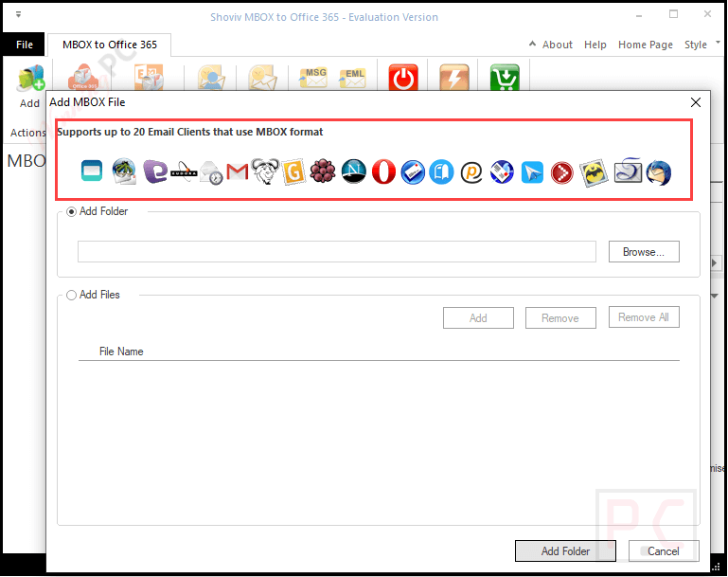Click the Mulberry berry cluster icon
Viewport: 728px width, 577px height.
click(x=323, y=171)
